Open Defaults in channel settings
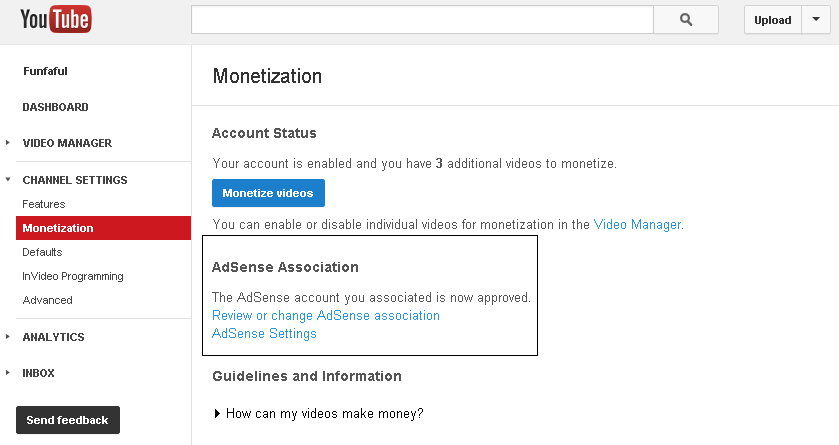Screen dimensions: 839x445 click(42, 252)
